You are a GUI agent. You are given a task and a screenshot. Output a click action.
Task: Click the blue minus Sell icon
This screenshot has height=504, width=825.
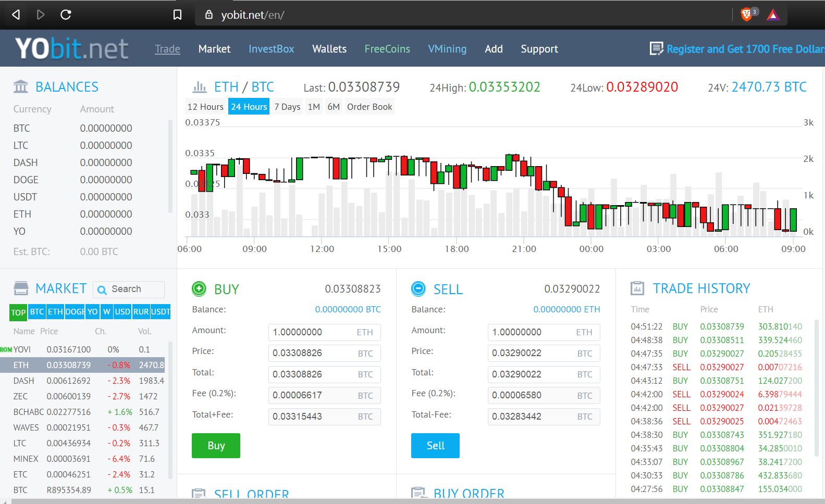tap(418, 288)
